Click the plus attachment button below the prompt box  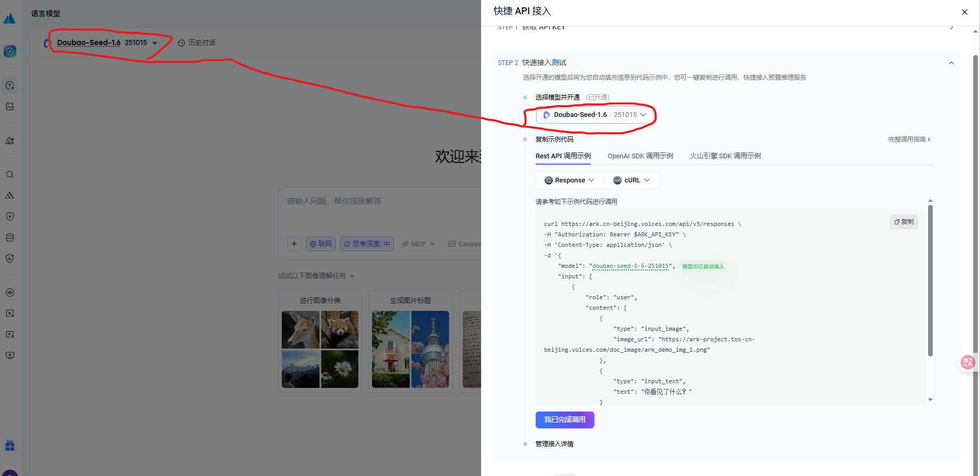point(294,244)
